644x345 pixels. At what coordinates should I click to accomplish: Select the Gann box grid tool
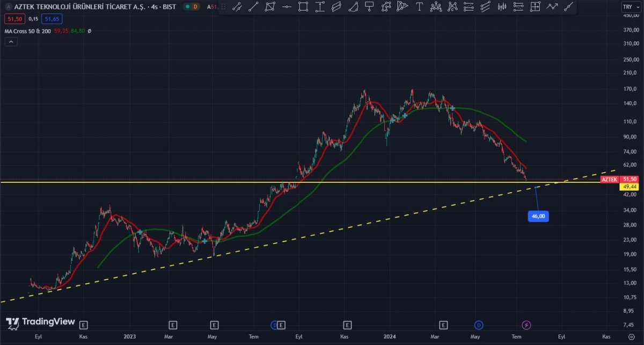pos(535,7)
